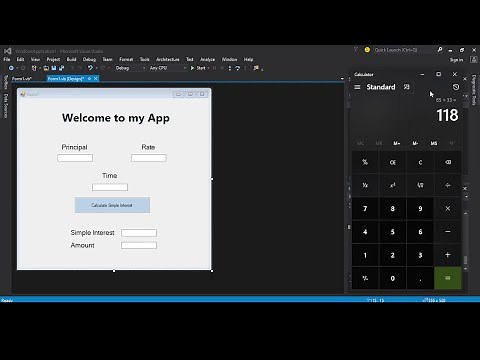Screen dimensions: 480x360
Task: Open the Calculator navigation hamburger menu
Action: (357, 87)
